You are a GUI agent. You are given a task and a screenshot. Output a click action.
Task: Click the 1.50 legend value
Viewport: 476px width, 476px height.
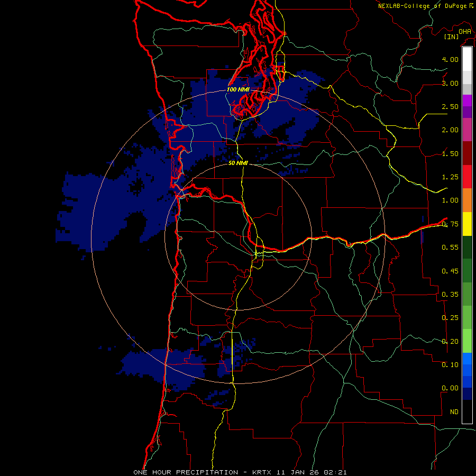(450, 153)
